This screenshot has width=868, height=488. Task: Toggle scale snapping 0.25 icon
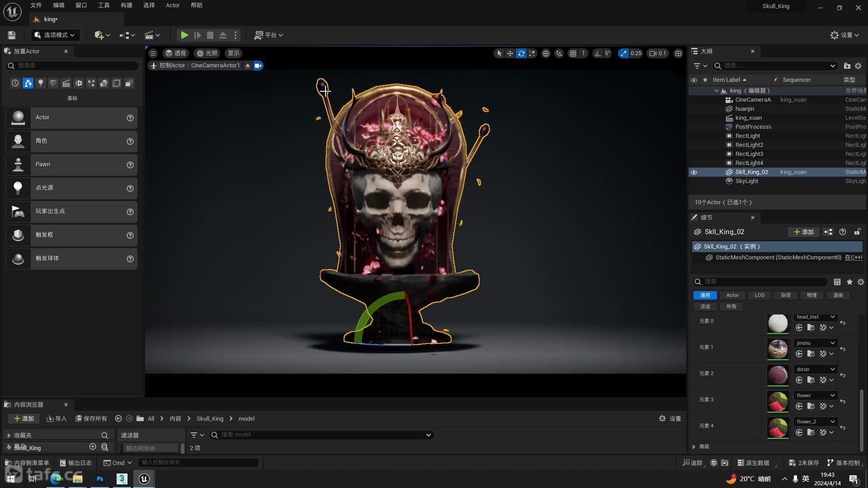[624, 53]
